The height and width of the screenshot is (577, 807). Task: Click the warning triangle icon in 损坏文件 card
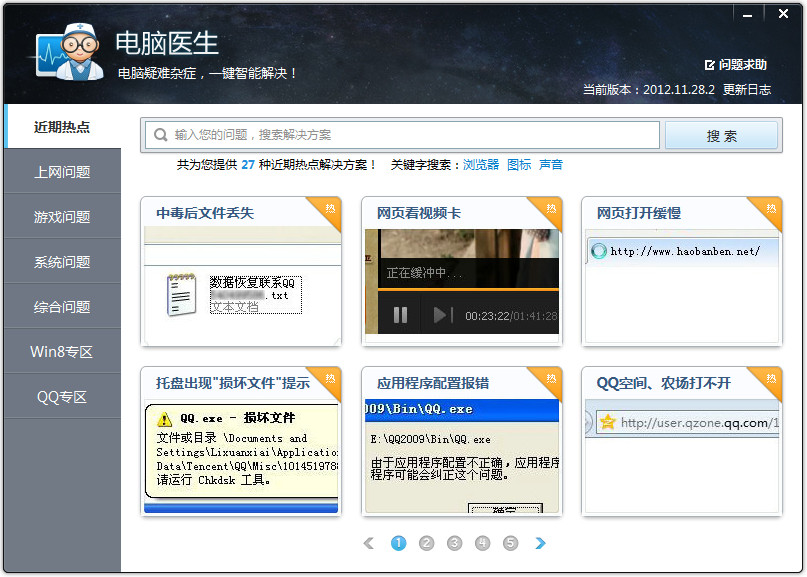[x=164, y=419]
